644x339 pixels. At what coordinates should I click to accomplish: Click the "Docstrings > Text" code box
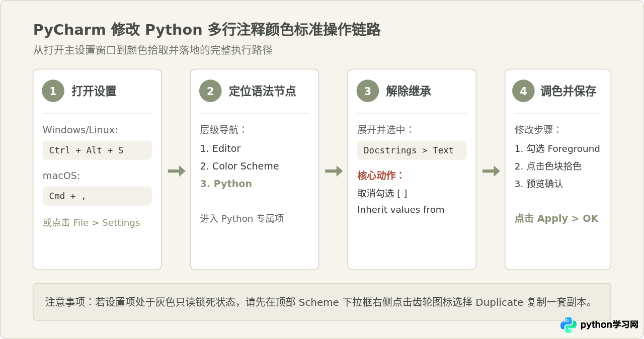[x=412, y=150]
